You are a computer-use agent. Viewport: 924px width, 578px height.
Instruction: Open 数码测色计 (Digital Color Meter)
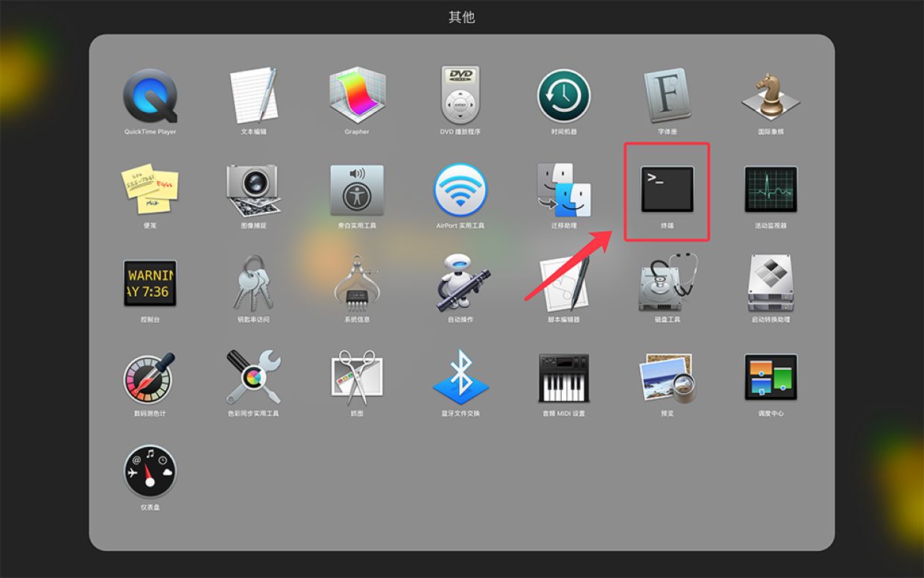pyautogui.click(x=151, y=378)
